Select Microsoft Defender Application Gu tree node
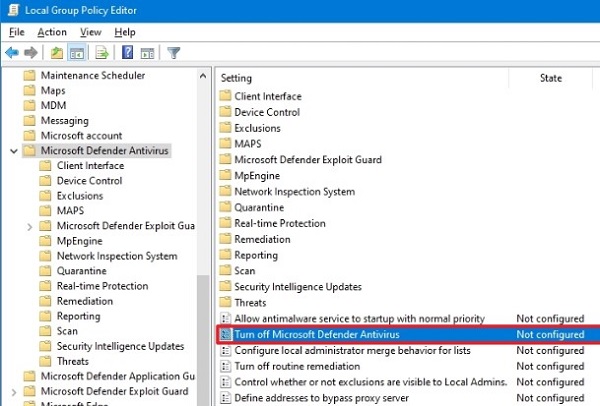 118,376
